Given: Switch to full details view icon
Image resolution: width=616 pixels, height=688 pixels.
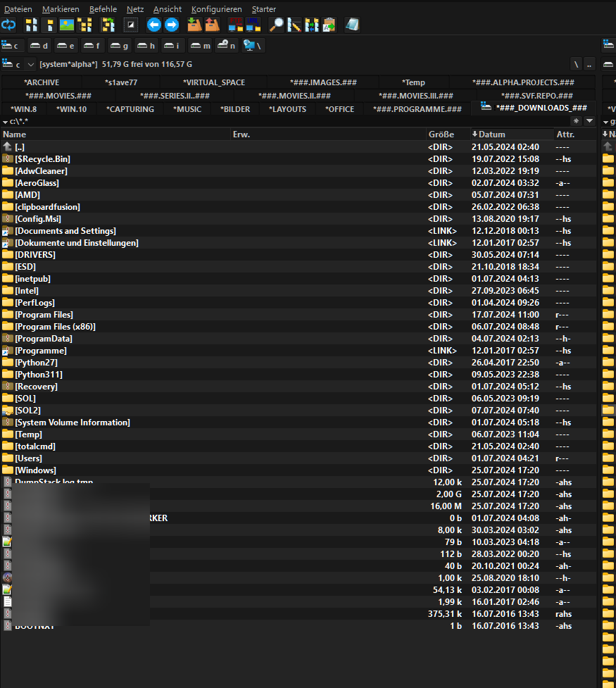Looking at the screenshot, I should 49,25.
